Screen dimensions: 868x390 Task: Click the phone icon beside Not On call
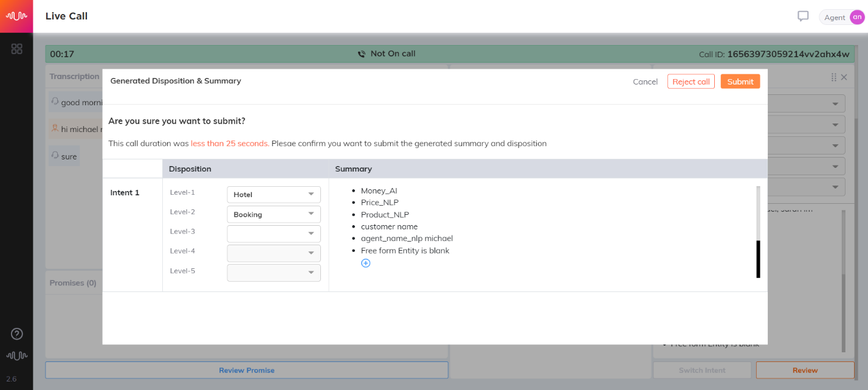tap(362, 54)
